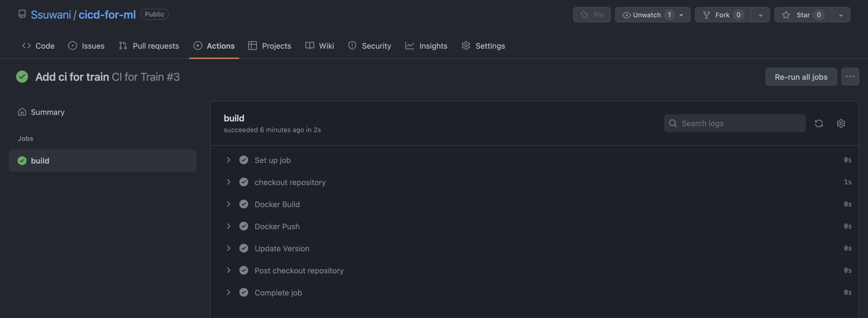Click the Complete job status checkmark
Screen dimensions: 868x318
click(x=244, y=292)
